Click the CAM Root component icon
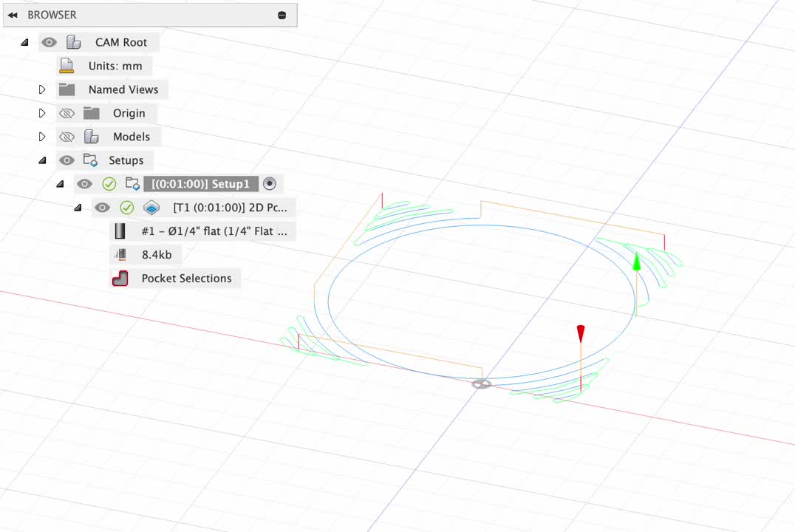Image resolution: width=795 pixels, height=532 pixels. [74, 42]
